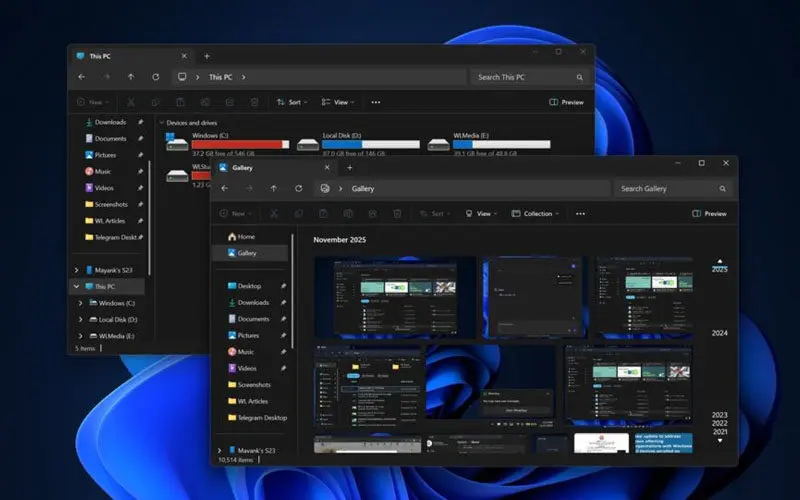The image size is (800, 500).
Task: Open Downloads in Gallery window sidebar
Action: tap(248, 302)
